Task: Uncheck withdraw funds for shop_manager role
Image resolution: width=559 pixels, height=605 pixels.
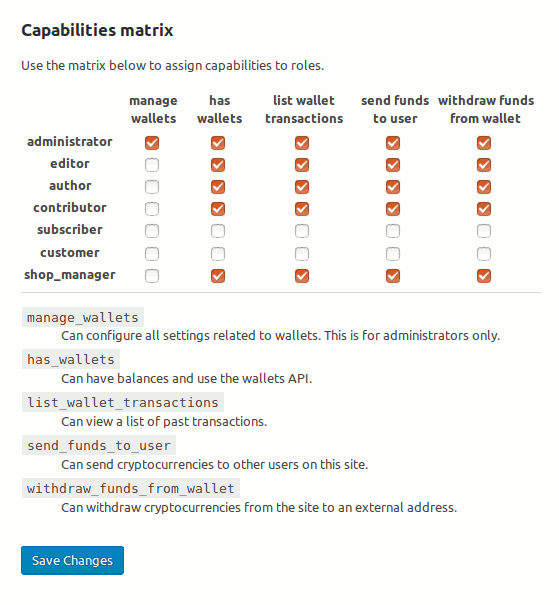Action: click(484, 275)
